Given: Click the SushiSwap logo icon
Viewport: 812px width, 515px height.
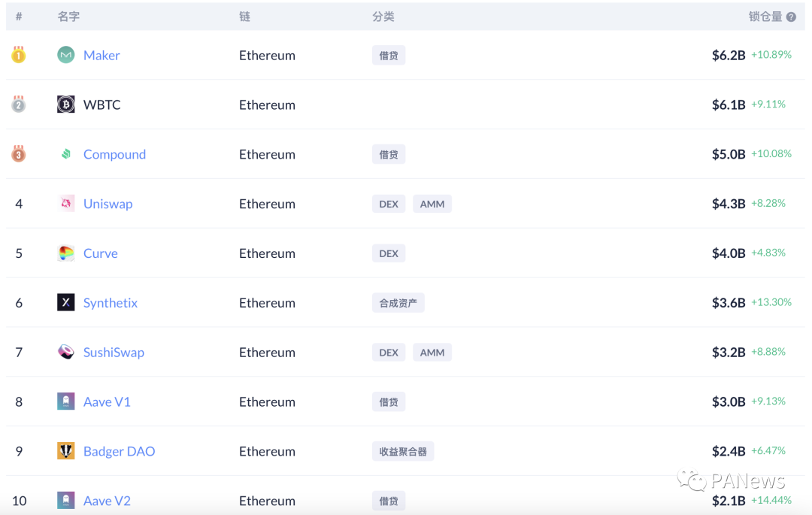Looking at the screenshot, I should pyautogui.click(x=66, y=352).
